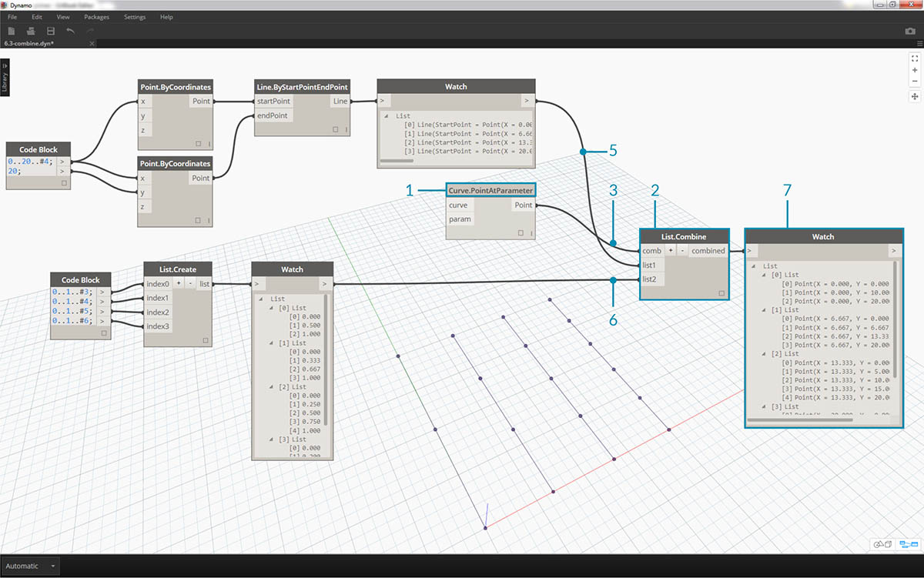Switch to graph view navigation toggle
The width and height of the screenshot is (924, 578).
(903, 545)
